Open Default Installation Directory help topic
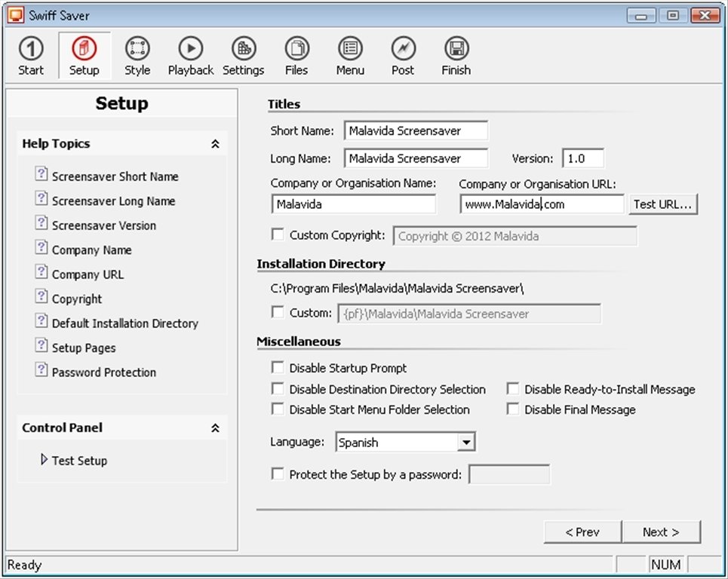This screenshot has width=728, height=579. click(117, 323)
